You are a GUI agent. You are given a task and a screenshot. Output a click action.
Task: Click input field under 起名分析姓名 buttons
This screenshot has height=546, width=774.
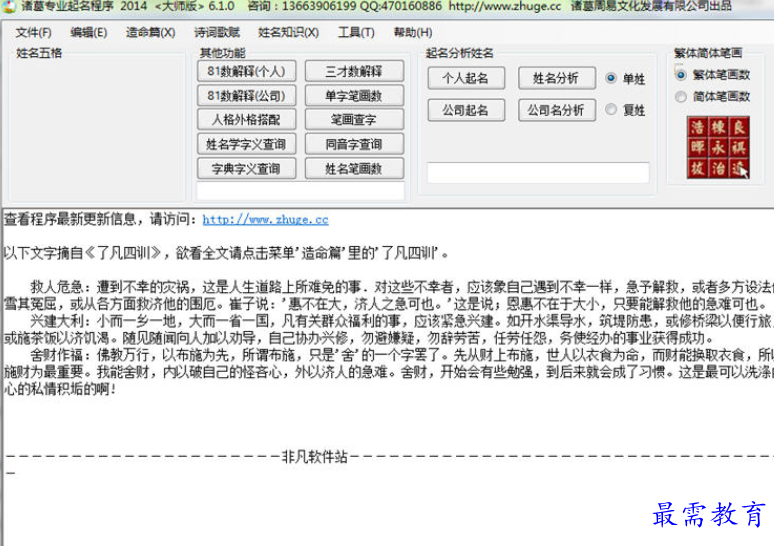pos(538,173)
